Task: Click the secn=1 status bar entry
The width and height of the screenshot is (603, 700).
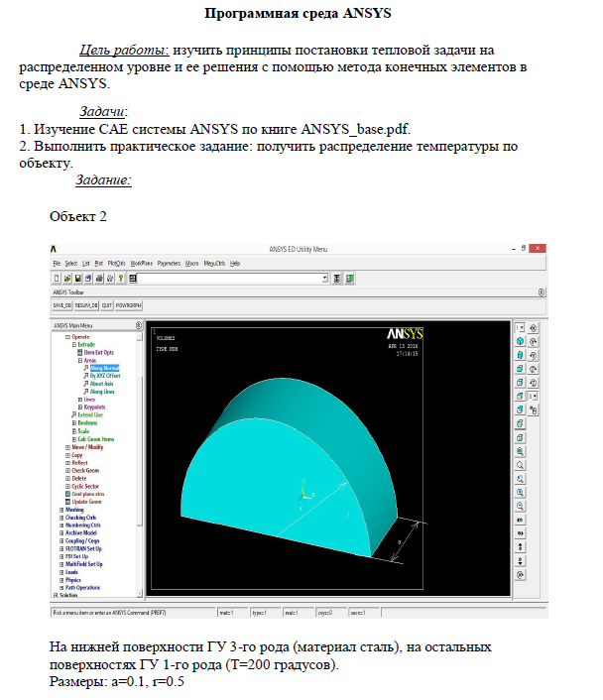Action: click(x=364, y=613)
